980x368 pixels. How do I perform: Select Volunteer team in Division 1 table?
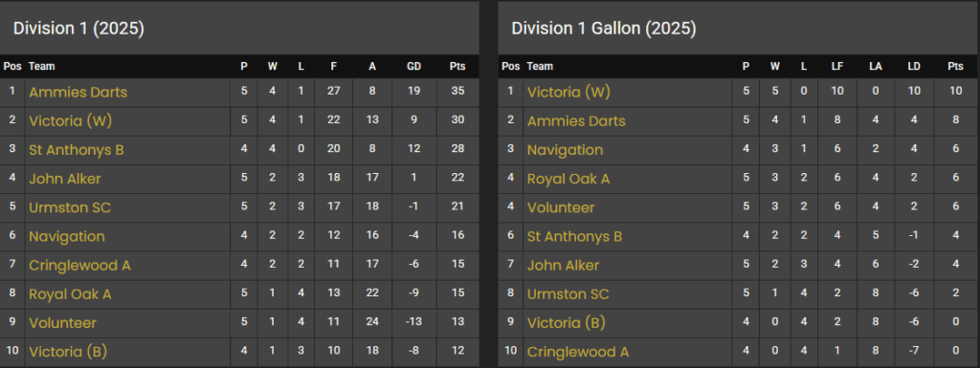pyautogui.click(x=62, y=323)
